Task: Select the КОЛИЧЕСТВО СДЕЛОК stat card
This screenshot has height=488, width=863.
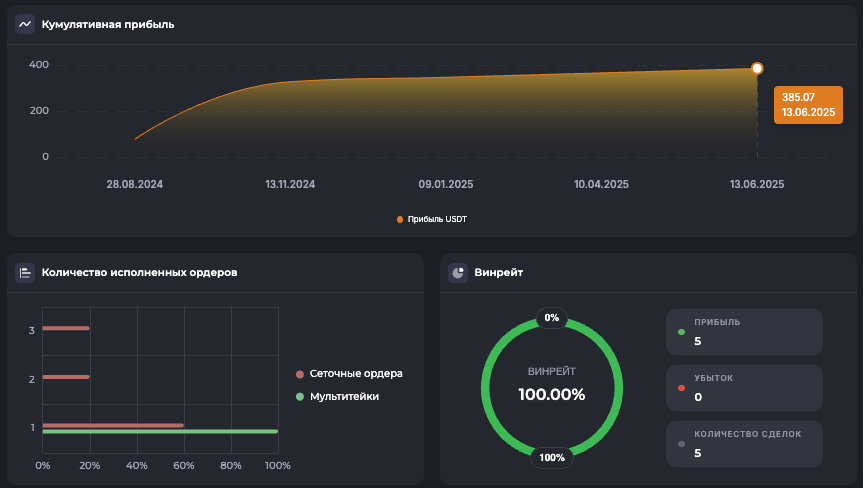Action: (x=744, y=444)
